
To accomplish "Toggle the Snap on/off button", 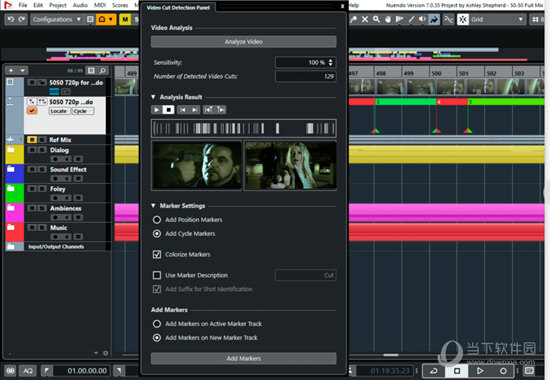I will pyautogui.click(x=463, y=19).
